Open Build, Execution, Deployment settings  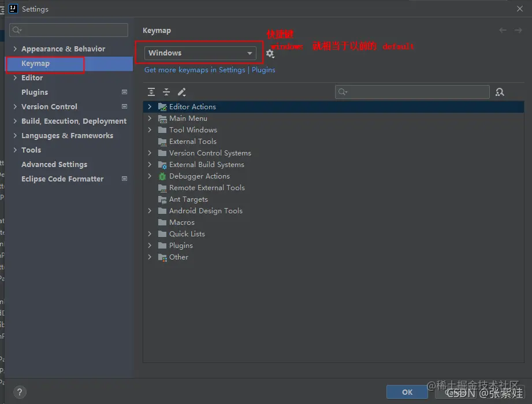tap(69, 121)
